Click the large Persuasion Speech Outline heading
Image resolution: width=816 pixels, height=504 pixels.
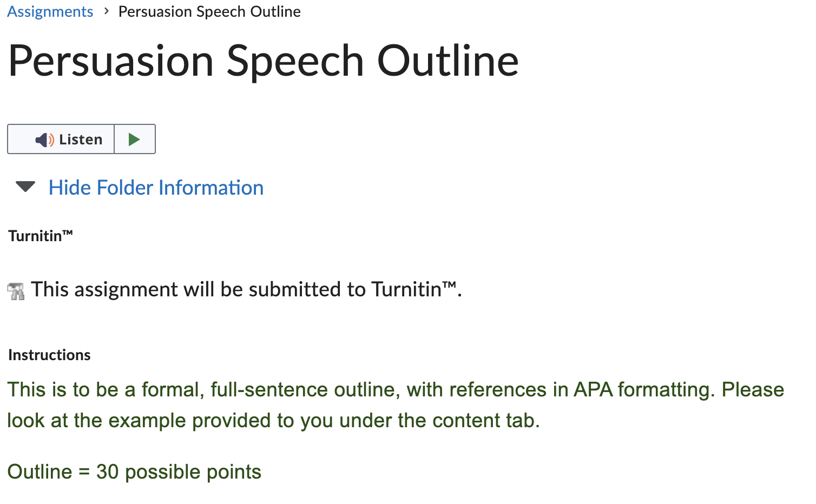[264, 61]
